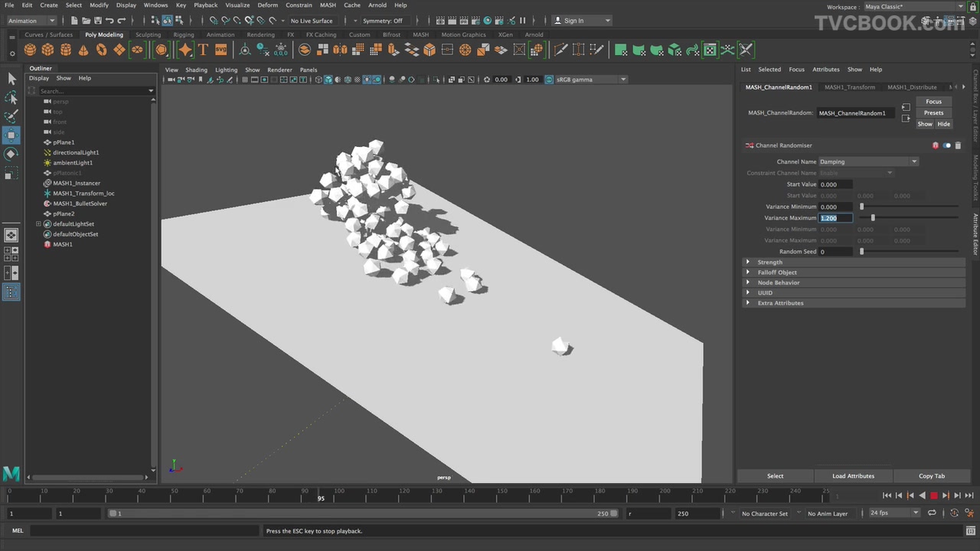
Task: Open the Channel Name Damping dropdown
Action: 868,161
